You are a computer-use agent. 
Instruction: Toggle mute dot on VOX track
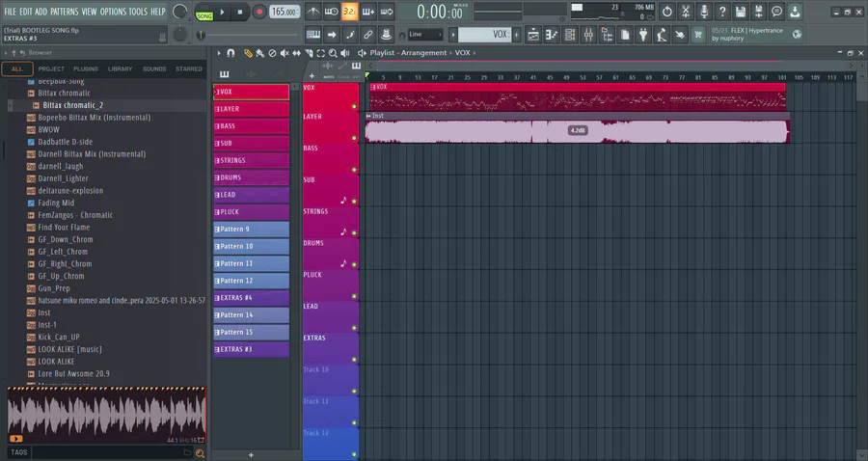(354, 106)
